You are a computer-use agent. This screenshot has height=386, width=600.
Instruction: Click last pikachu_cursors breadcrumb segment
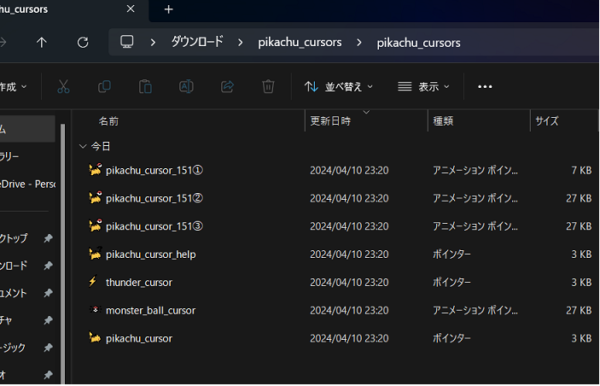click(x=418, y=42)
